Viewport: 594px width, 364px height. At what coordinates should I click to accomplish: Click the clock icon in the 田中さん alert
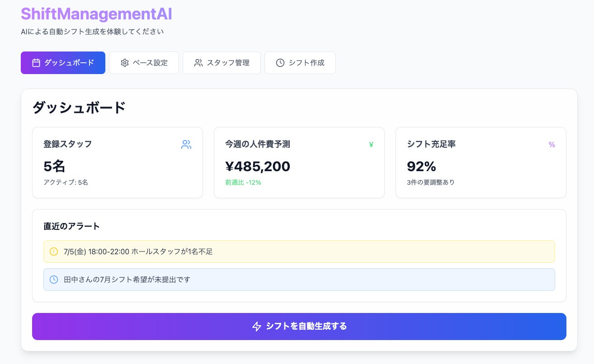tap(54, 280)
